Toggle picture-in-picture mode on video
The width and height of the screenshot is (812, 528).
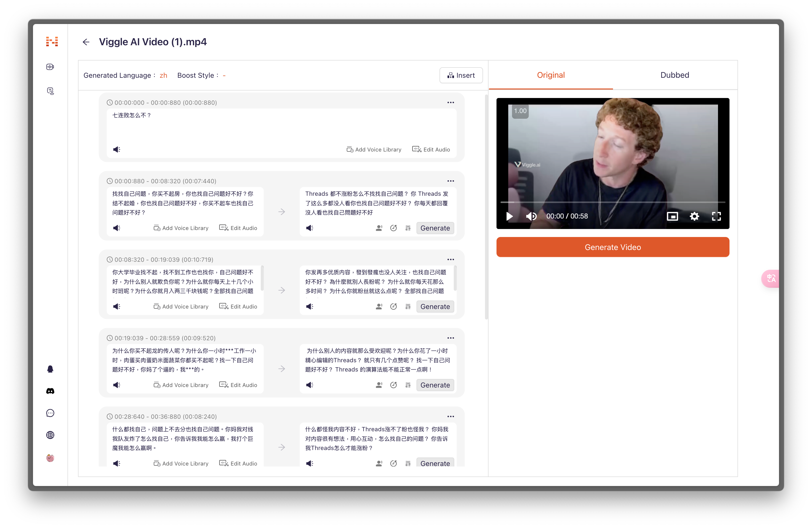[x=672, y=216]
